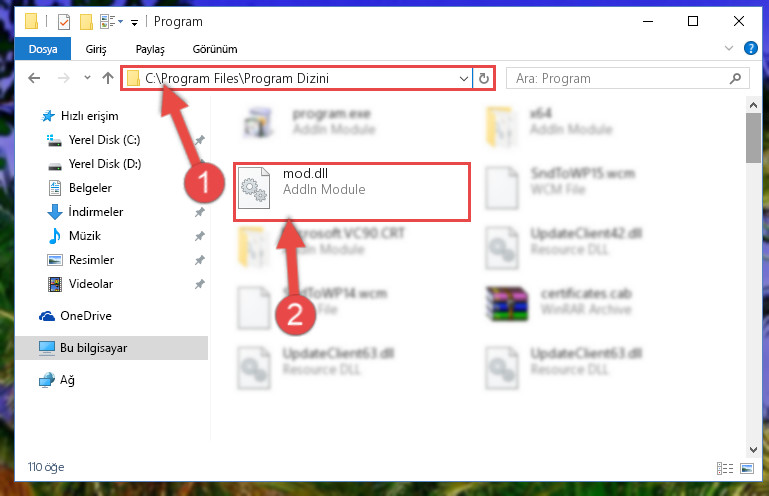This screenshot has height=496, width=769.
Task: Click the properties checkmark icon in title bar
Action: coord(64,22)
